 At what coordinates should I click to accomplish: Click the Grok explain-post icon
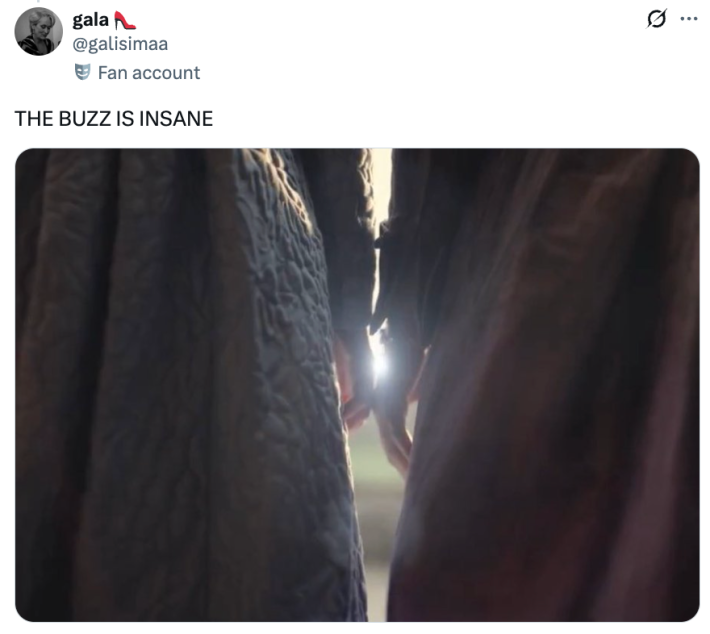tap(656, 19)
